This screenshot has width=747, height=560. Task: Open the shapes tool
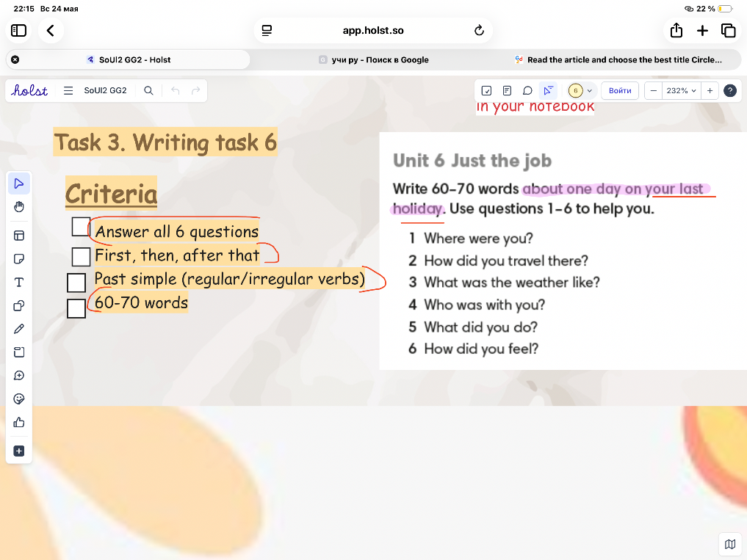click(x=19, y=306)
